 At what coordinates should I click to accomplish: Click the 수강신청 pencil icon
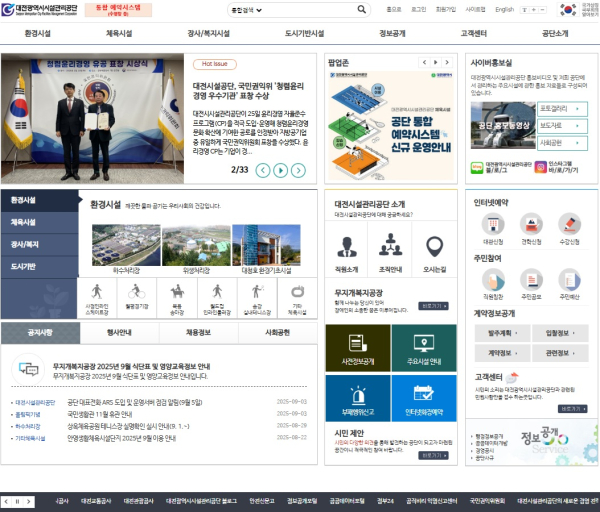(x=569, y=224)
